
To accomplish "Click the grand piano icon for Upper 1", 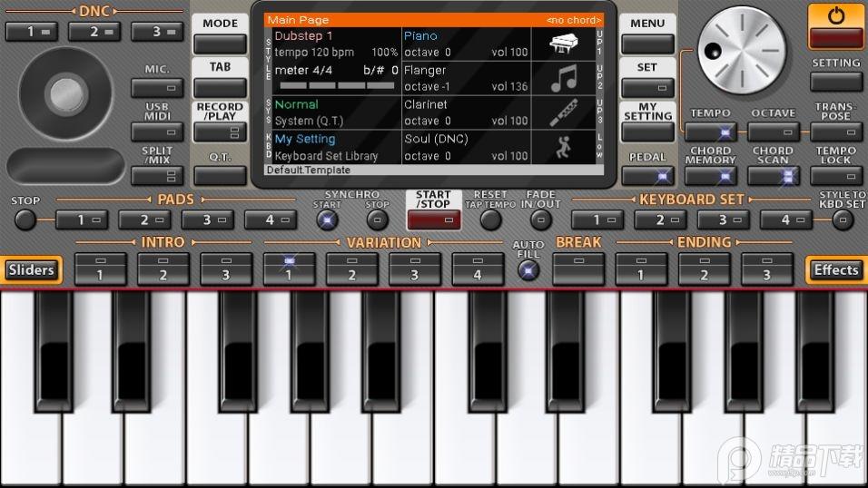I will click(x=563, y=44).
